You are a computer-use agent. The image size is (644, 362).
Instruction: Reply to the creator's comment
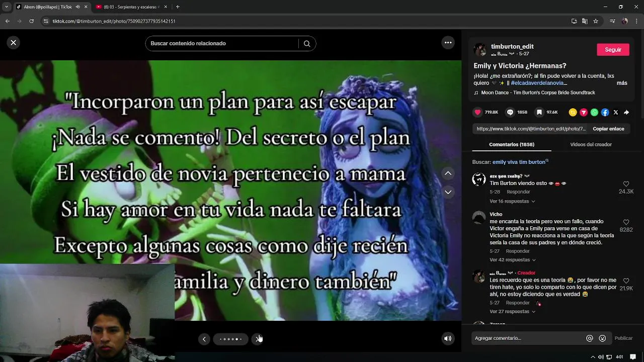click(518, 303)
